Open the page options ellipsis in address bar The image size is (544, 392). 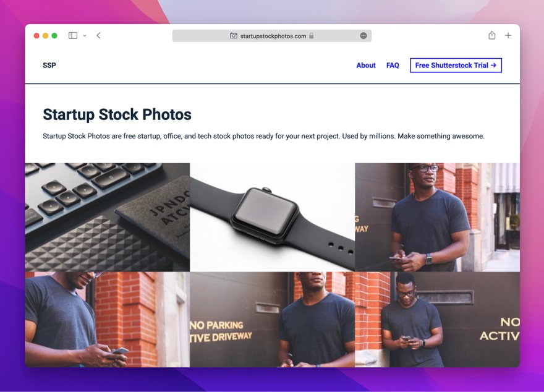363,36
